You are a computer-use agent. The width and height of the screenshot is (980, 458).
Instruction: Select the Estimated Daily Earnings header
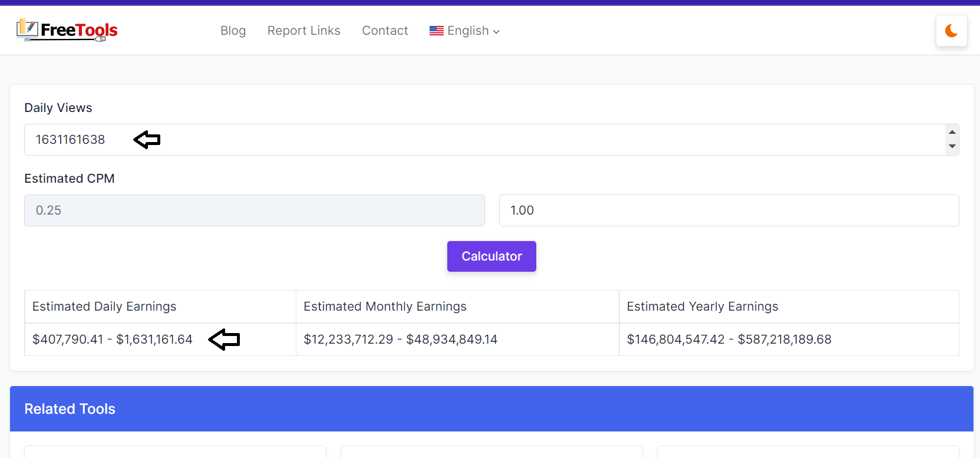click(104, 307)
